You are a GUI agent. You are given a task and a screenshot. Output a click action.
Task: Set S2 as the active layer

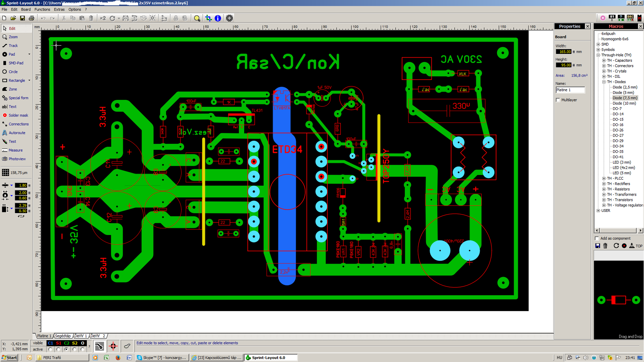[74, 349]
